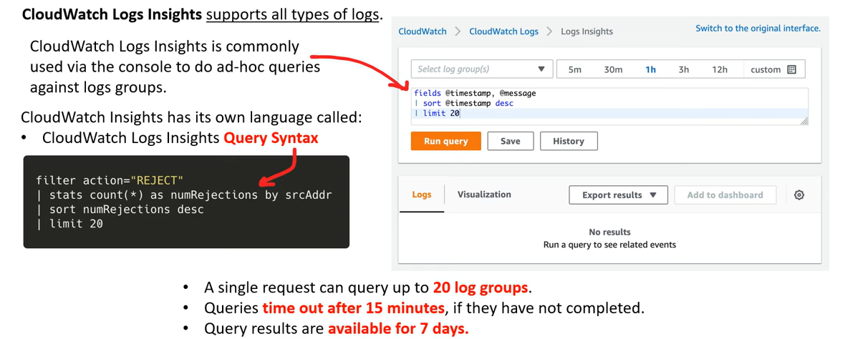Open the Select log group(s) dropdown
The width and height of the screenshot is (868, 339).
481,69
